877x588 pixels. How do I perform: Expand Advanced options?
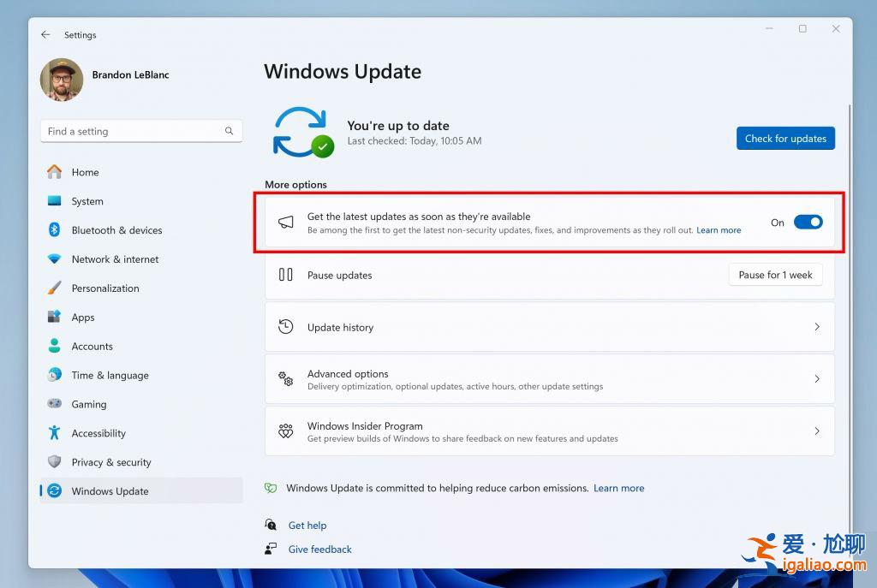coord(549,378)
